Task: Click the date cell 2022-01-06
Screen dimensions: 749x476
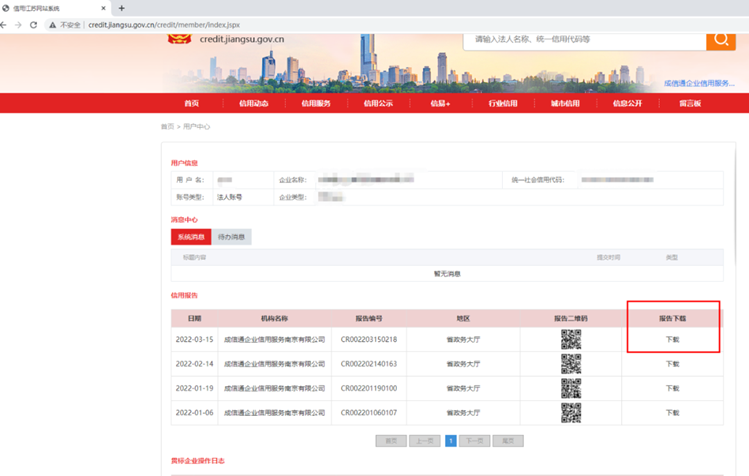Action: [194, 412]
